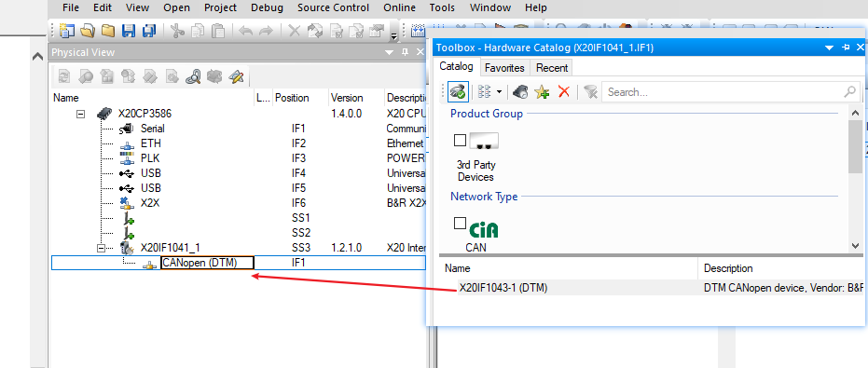Image resolution: width=868 pixels, height=368 pixels.
Task: Select X20IF1043-1 (DTM) in catalog list
Action: [503, 288]
